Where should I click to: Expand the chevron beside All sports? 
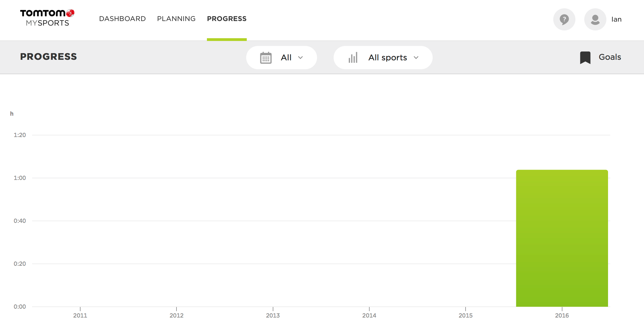point(416,58)
